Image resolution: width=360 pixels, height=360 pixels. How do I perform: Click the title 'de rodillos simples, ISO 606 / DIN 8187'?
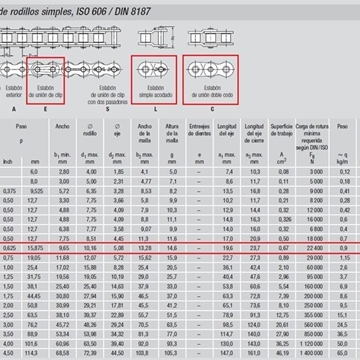(x=75, y=12)
